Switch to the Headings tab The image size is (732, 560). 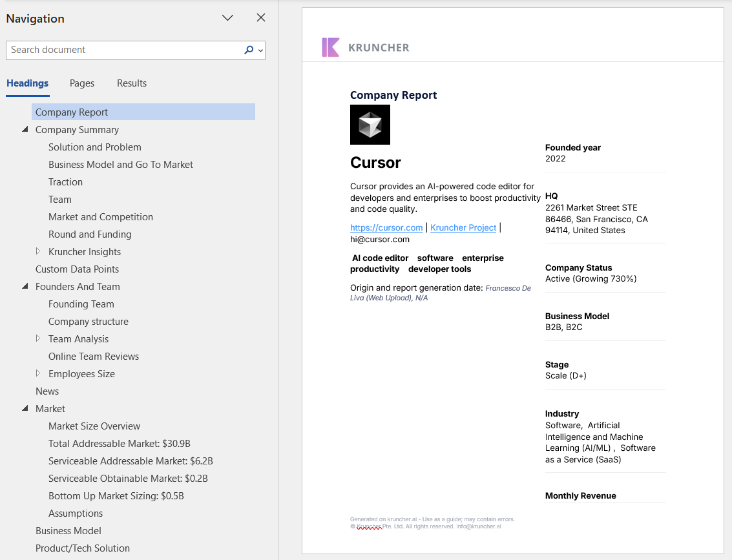tap(28, 83)
